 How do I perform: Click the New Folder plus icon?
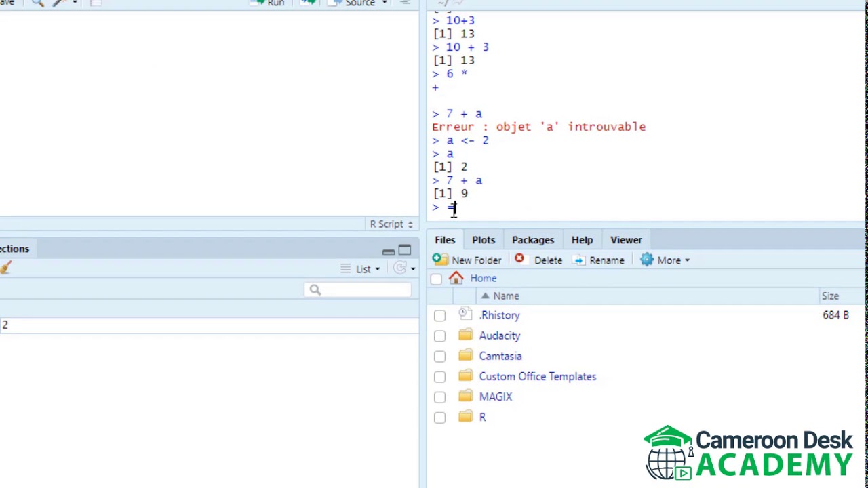pos(440,260)
